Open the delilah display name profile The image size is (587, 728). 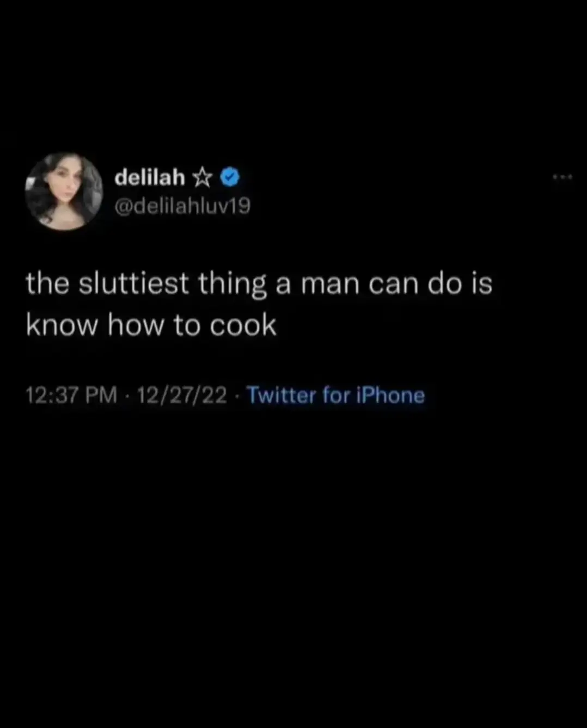pyautogui.click(x=150, y=176)
